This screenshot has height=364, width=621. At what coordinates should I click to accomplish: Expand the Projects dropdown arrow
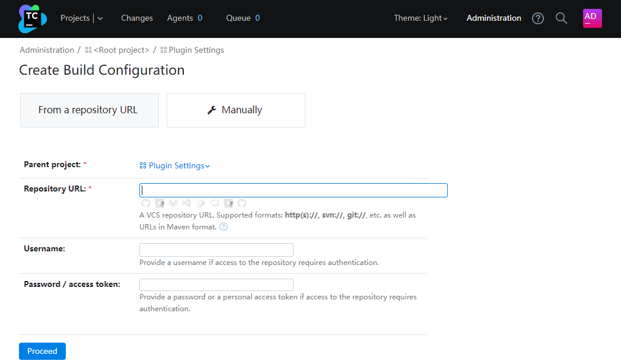[x=100, y=18]
